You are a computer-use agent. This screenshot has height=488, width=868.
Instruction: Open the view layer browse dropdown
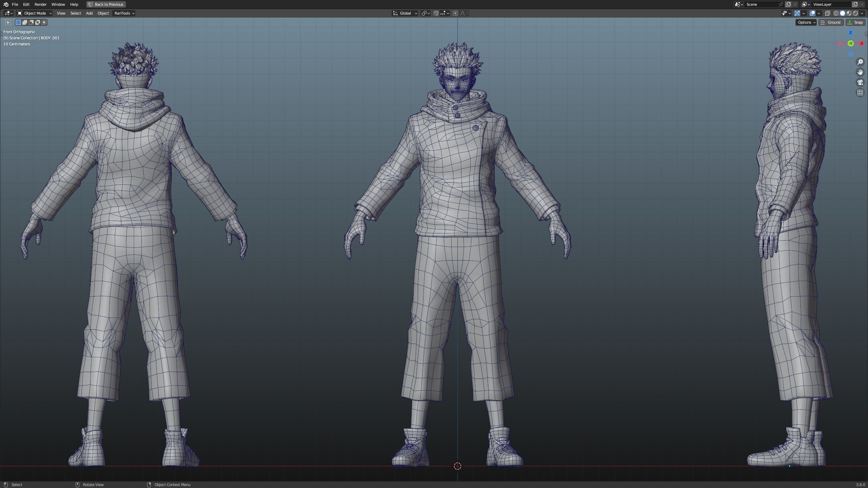click(x=806, y=4)
